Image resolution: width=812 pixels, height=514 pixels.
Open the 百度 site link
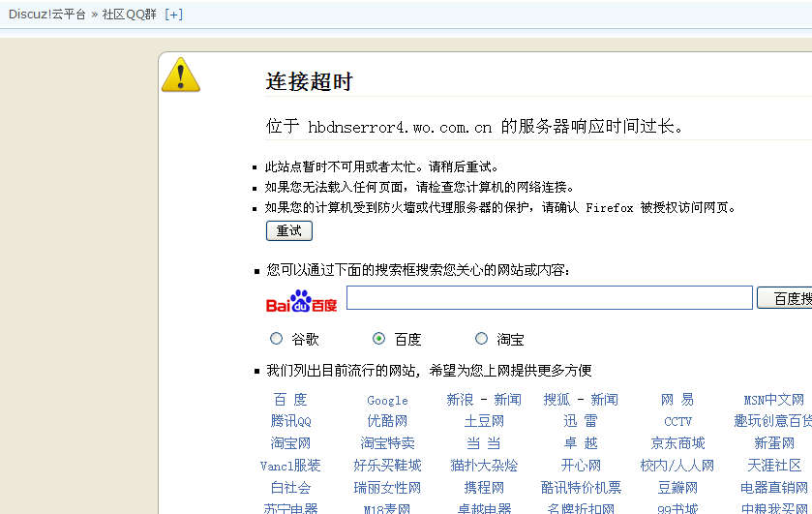tap(290, 400)
